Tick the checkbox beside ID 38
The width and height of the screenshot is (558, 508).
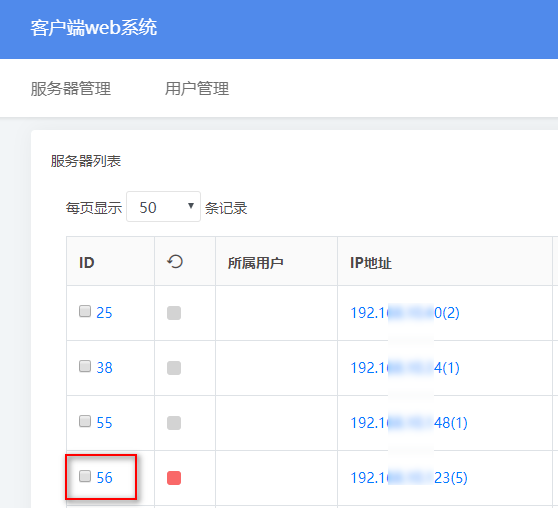point(85,366)
